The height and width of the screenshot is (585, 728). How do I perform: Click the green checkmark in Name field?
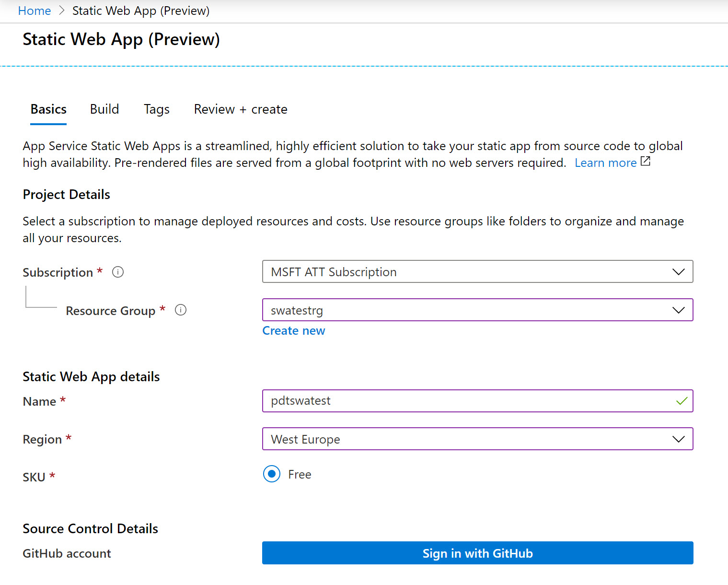point(682,401)
